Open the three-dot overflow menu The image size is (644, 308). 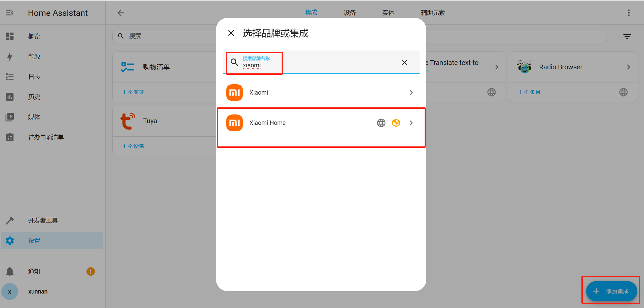pos(629,13)
